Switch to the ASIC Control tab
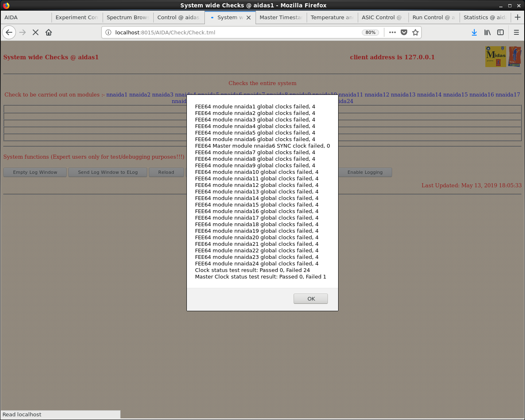 pos(383,17)
